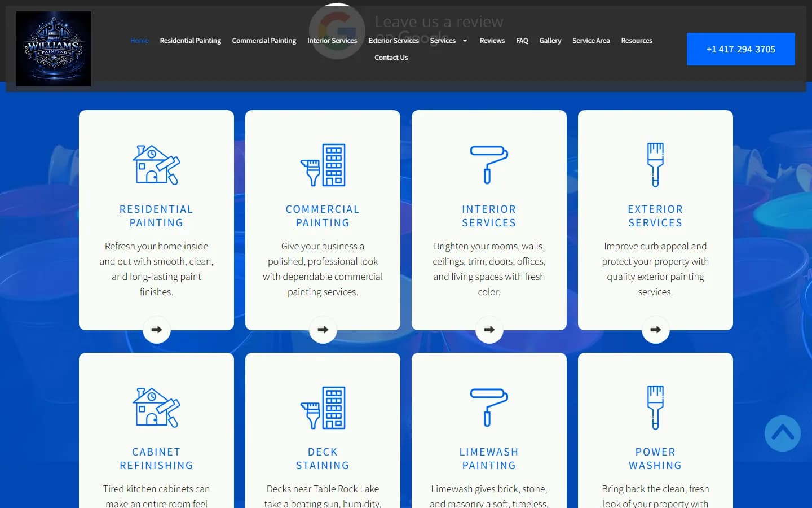Click the Interior Services card heading

489,216
